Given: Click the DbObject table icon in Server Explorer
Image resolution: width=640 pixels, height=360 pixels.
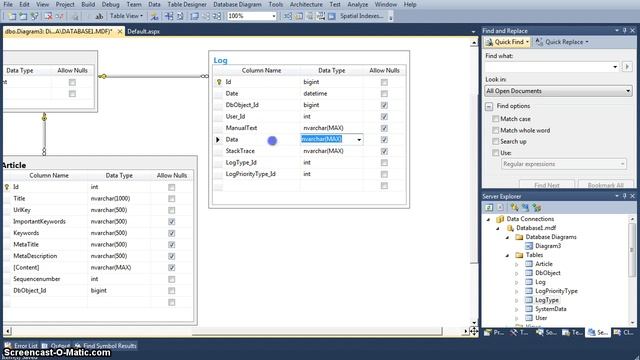Looking at the screenshot, I should pos(529,273).
